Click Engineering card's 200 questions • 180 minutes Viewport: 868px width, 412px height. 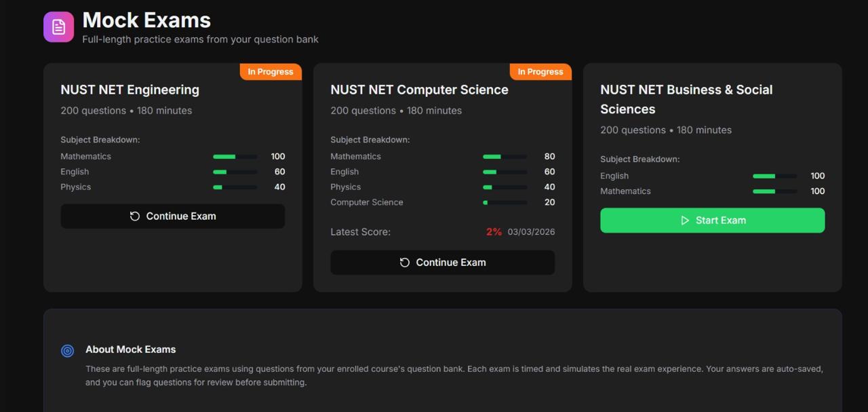click(x=126, y=111)
